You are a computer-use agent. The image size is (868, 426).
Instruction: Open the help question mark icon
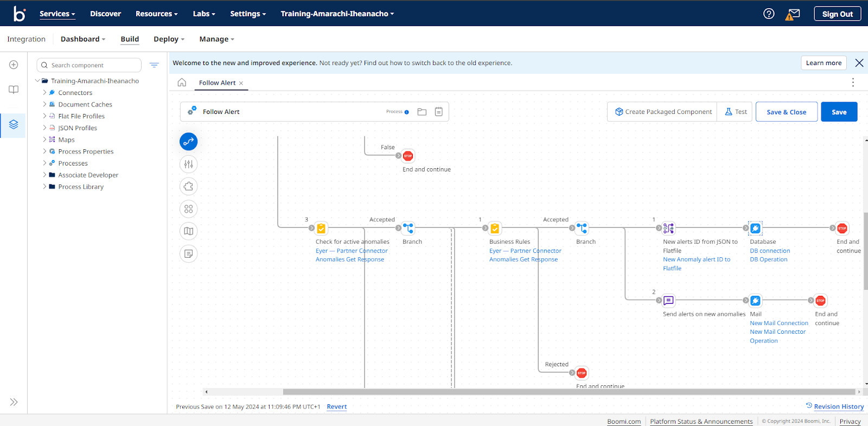pyautogui.click(x=769, y=14)
